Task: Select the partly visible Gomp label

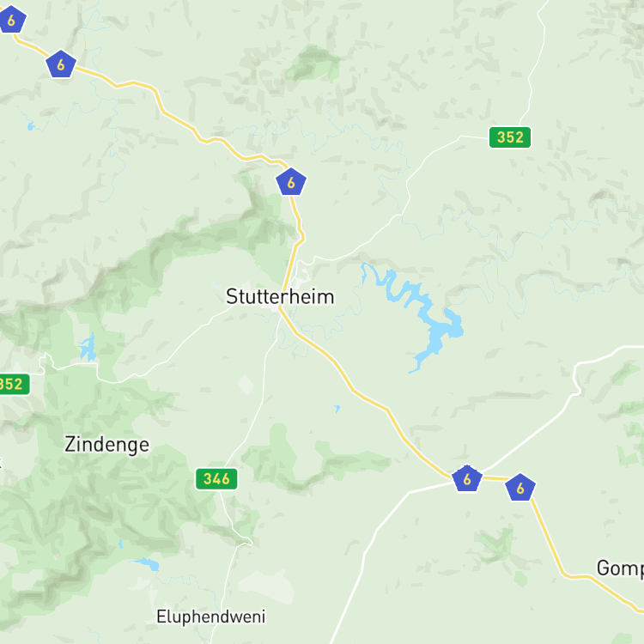Action: [620, 568]
